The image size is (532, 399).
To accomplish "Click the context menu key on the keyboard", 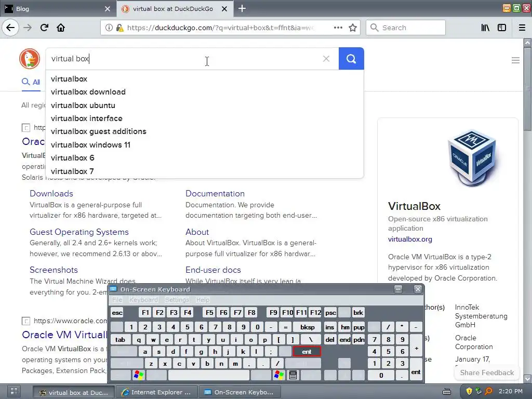I will pyautogui.click(x=293, y=375).
